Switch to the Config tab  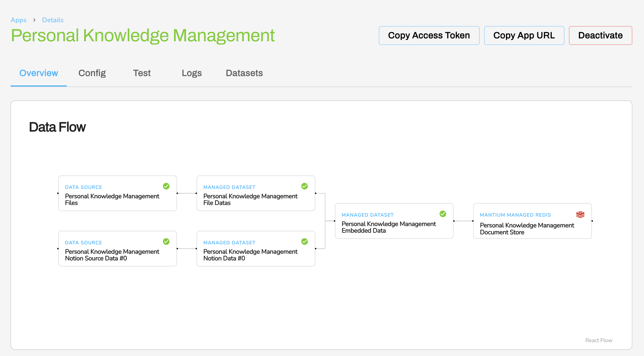click(x=92, y=73)
